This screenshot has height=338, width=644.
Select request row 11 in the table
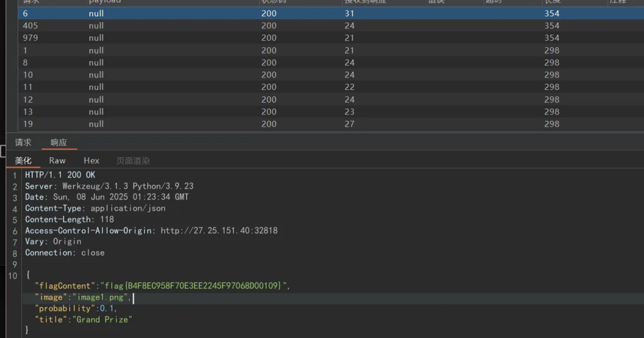(331, 87)
